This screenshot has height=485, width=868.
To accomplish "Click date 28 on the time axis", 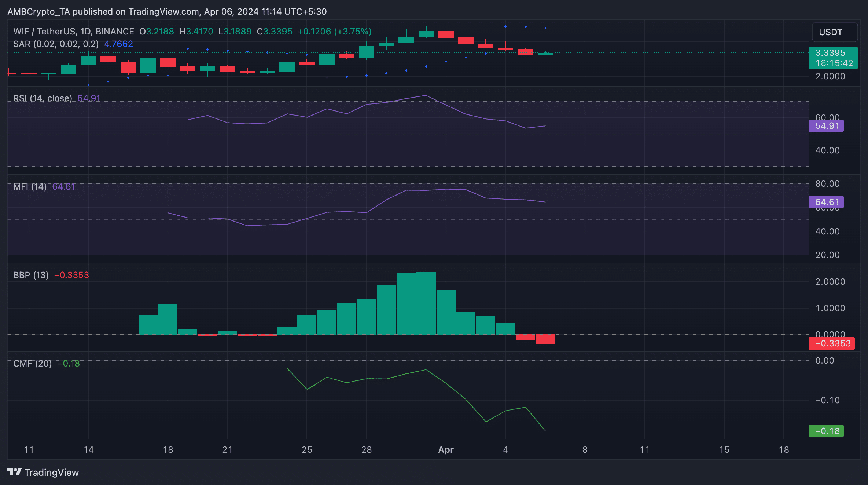I will tap(367, 450).
